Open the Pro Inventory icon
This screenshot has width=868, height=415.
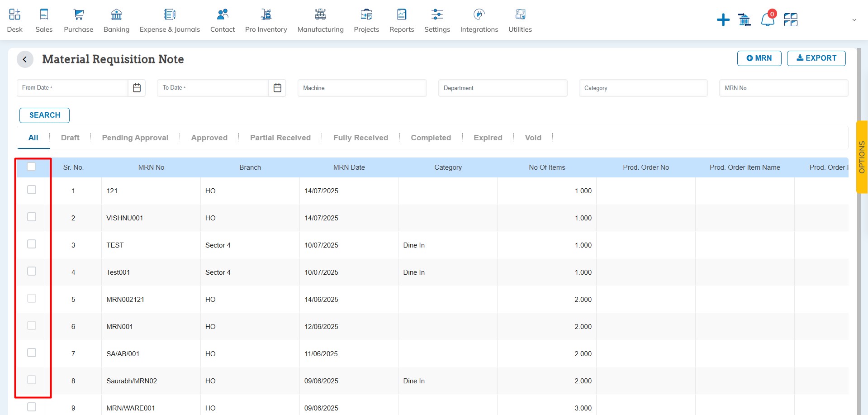266,14
